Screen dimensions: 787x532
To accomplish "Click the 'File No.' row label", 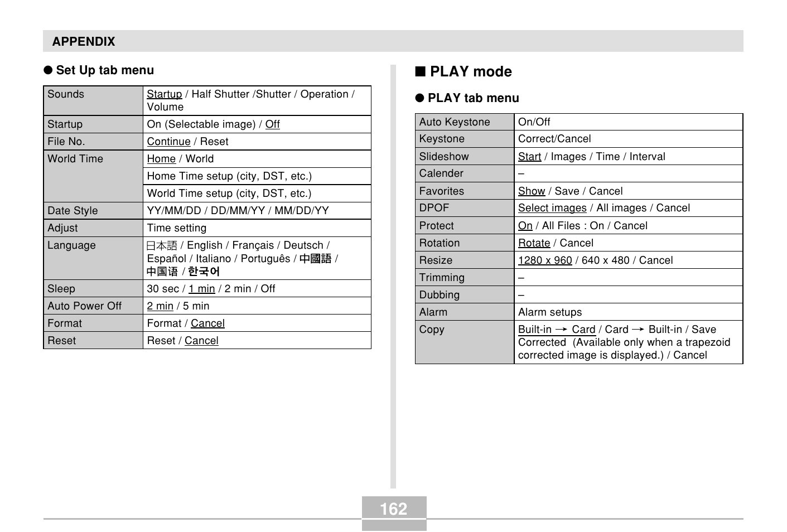I will pyautogui.click(x=66, y=142).
